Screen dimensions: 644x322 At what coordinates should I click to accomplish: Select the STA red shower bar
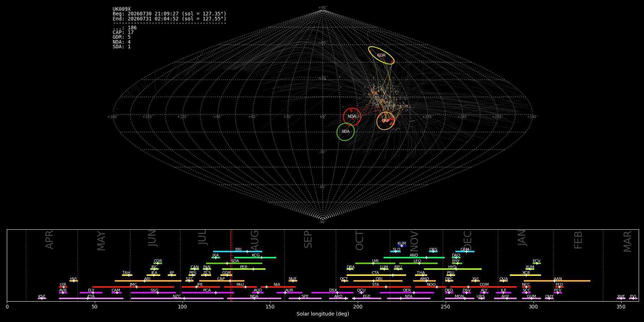pyautogui.click(x=375, y=287)
